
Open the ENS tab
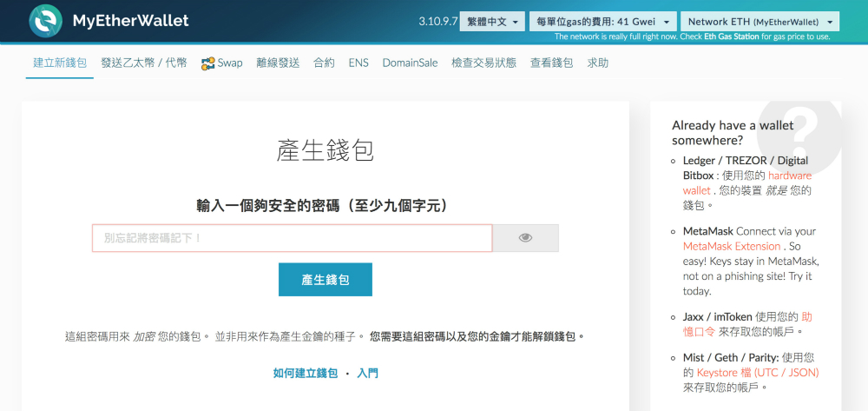pos(358,63)
